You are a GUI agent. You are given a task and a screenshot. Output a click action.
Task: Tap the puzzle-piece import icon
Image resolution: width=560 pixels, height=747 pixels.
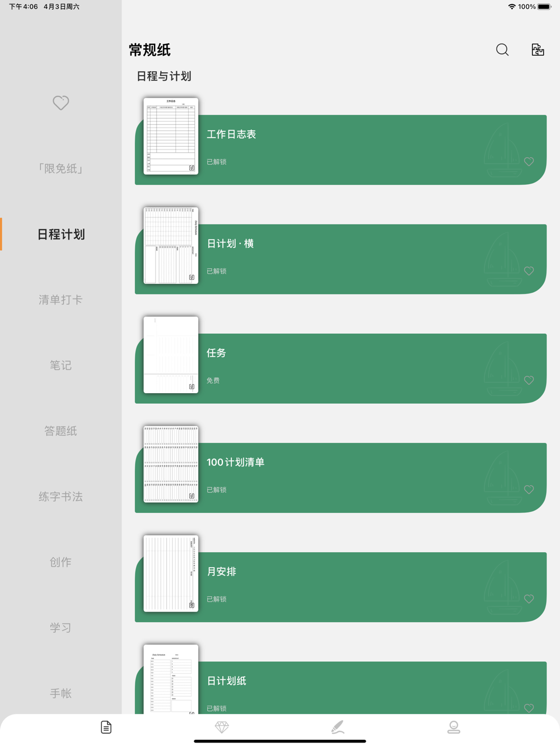tap(538, 50)
